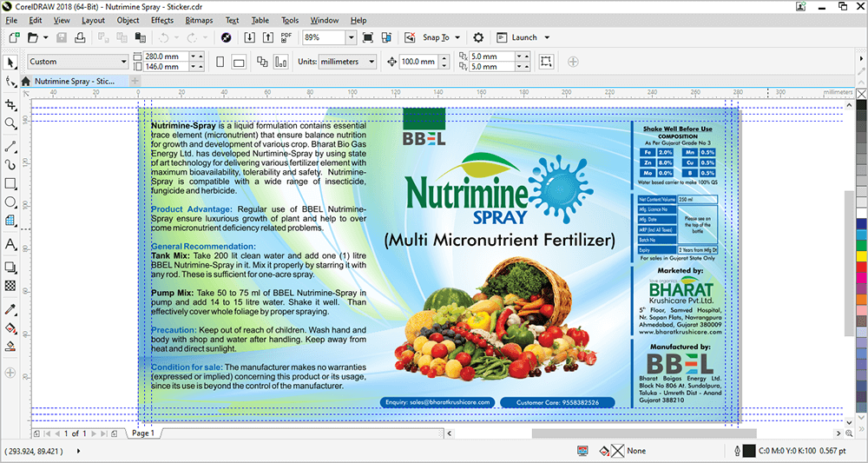Set page to portrait orientation

click(220, 62)
